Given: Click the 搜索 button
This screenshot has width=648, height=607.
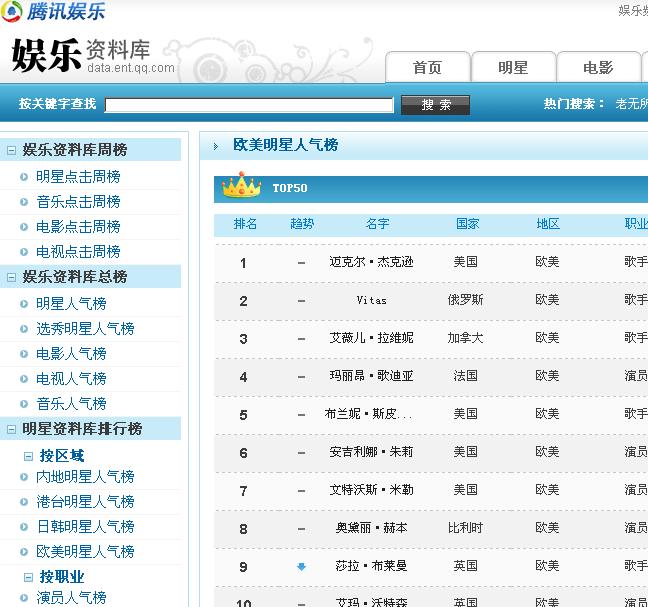Looking at the screenshot, I should click(x=436, y=105).
